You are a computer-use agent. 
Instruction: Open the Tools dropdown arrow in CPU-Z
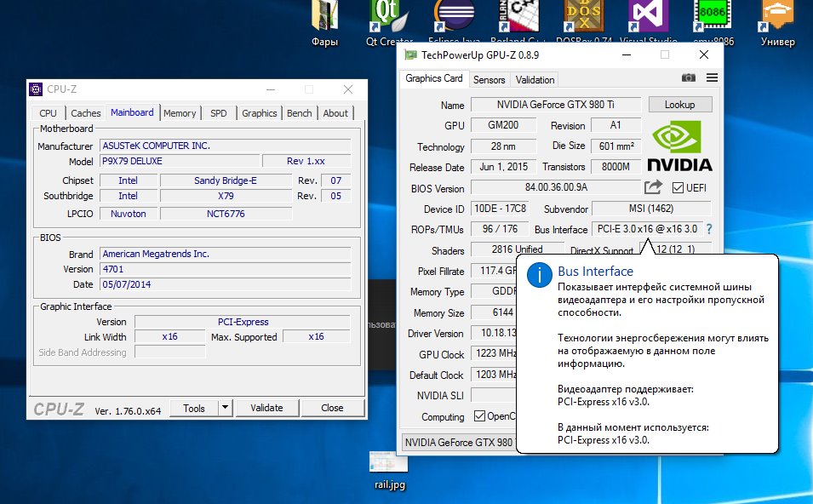tap(225, 408)
